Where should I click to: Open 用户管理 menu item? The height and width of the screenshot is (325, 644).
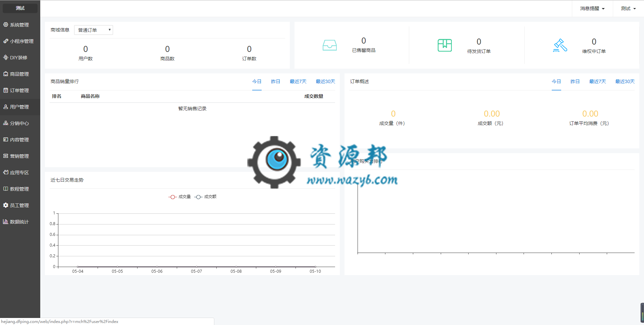pyautogui.click(x=20, y=107)
